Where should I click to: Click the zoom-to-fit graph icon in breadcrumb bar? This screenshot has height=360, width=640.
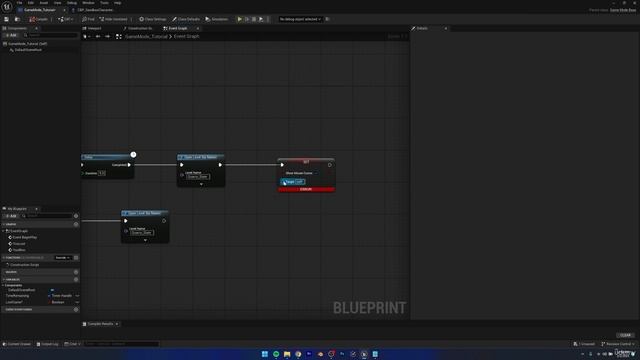coord(119,36)
